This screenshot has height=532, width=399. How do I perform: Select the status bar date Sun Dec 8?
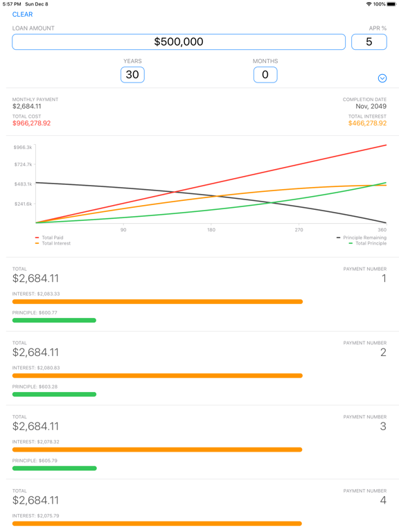coord(37,4)
